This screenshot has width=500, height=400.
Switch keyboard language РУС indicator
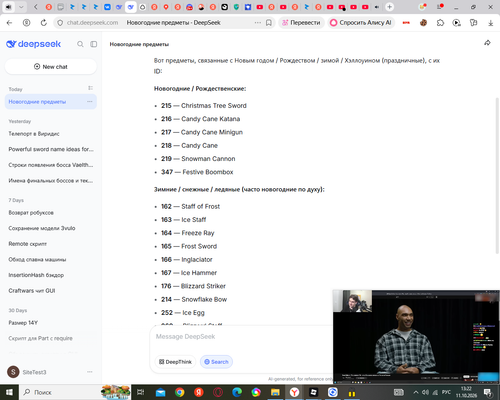(x=446, y=392)
